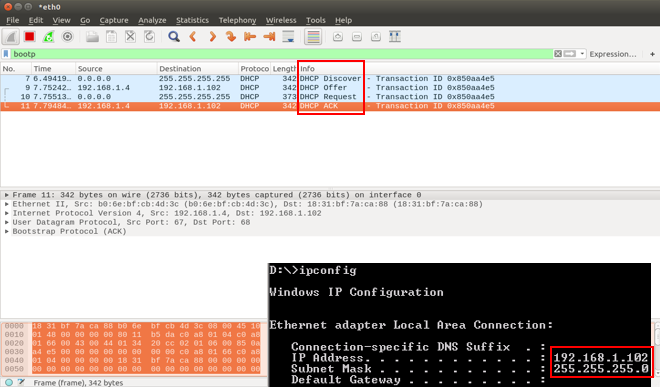This screenshot has height=389, width=660.
Task: Stop the running packet capture
Action: [29, 37]
